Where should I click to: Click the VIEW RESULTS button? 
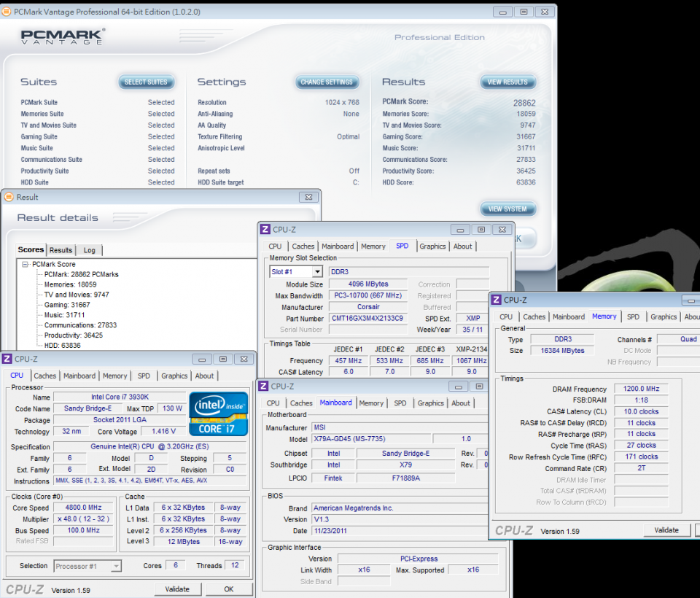[507, 82]
